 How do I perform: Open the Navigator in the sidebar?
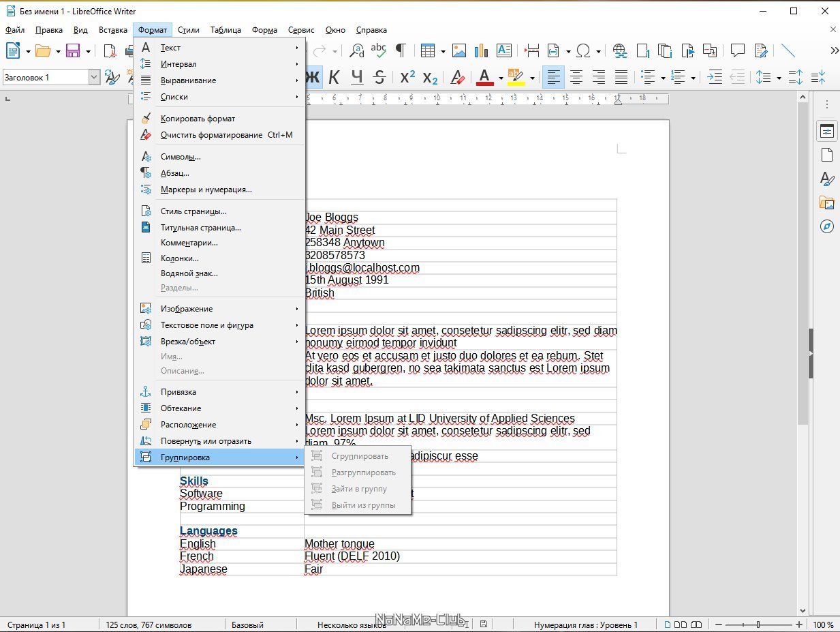(x=827, y=226)
